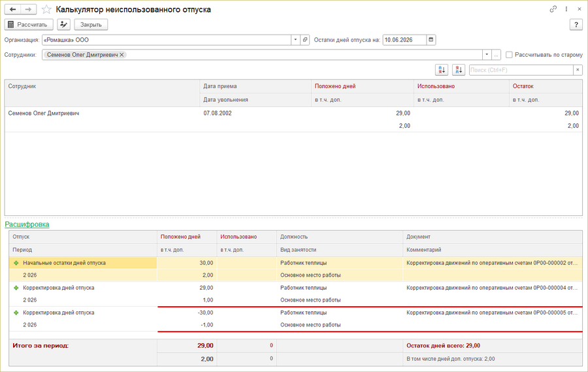Toggle Рассчитывать по старому checkbox
Screen dimensions: 588x372
(509, 55)
